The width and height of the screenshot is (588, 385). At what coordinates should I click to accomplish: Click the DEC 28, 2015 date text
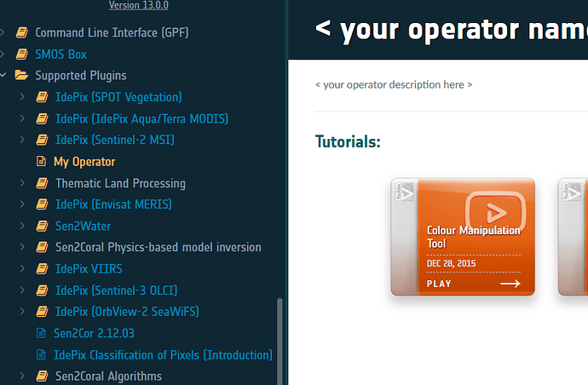pyautogui.click(x=451, y=263)
